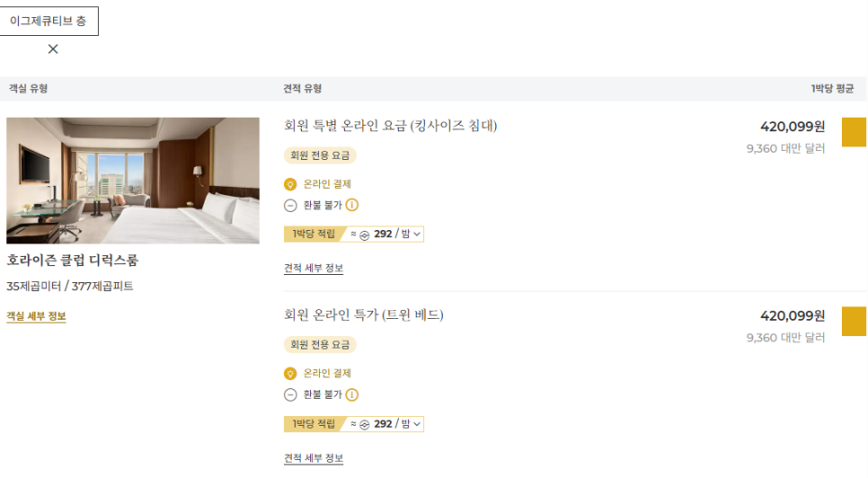Screen dimensions: 868x478
Task: Remove the 이그제큐티브 층 filter chip
Action: click(49, 22)
